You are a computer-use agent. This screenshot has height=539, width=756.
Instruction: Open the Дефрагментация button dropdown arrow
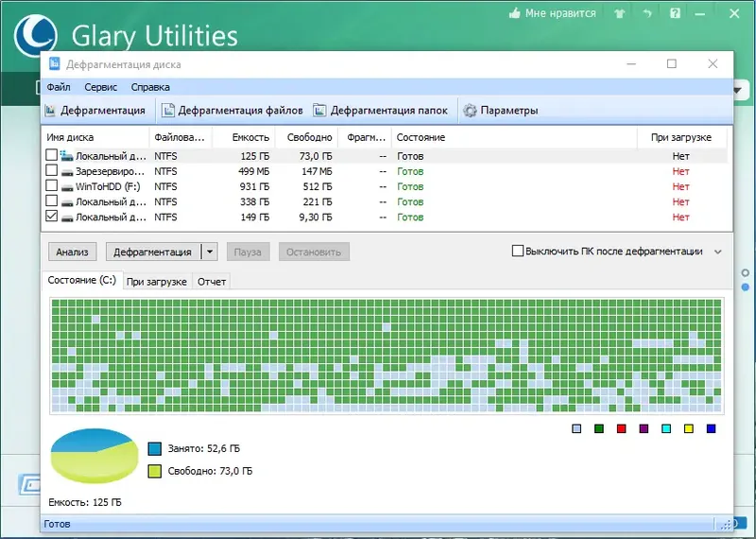pos(210,252)
